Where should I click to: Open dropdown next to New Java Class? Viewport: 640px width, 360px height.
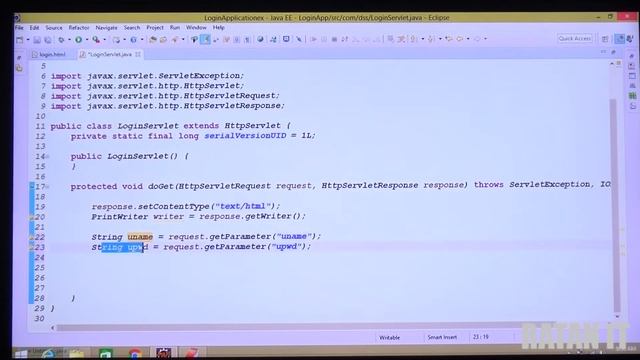point(142,40)
